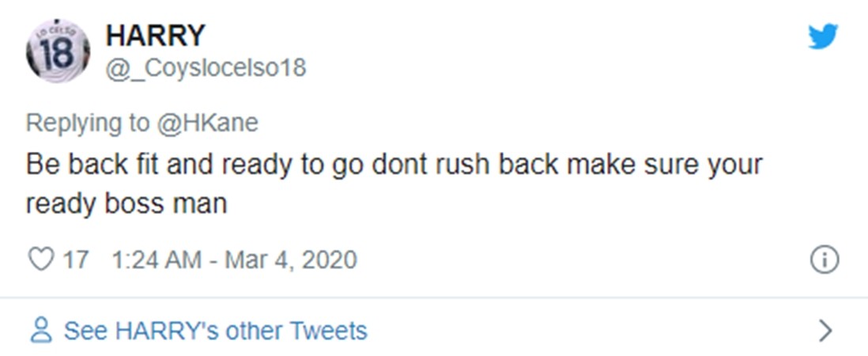Click the HARRY display name
The width and height of the screenshot is (868, 356).
pyautogui.click(x=155, y=35)
